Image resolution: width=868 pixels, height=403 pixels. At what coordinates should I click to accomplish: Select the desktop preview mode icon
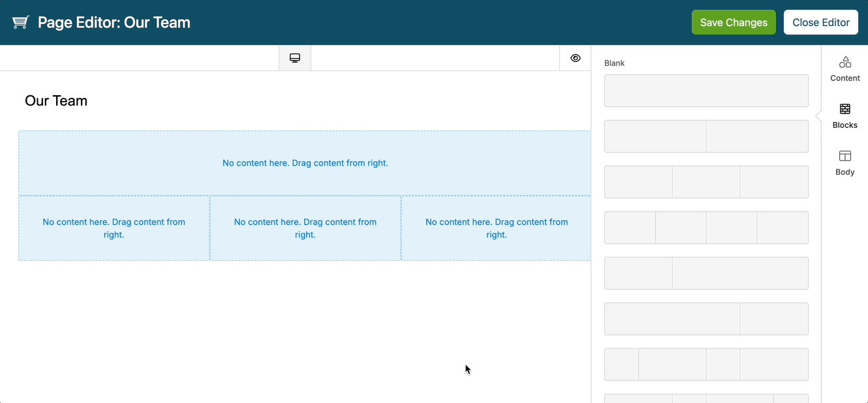(x=294, y=57)
